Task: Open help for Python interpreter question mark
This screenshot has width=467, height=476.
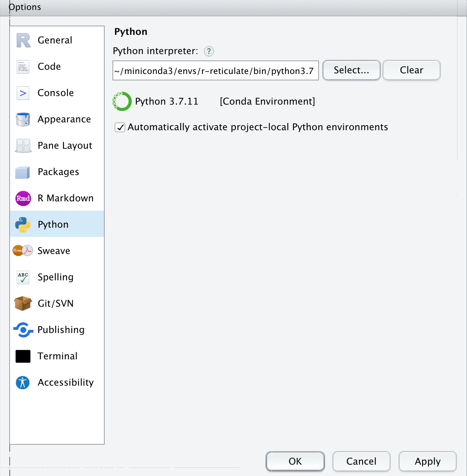Action: (x=209, y=51)
